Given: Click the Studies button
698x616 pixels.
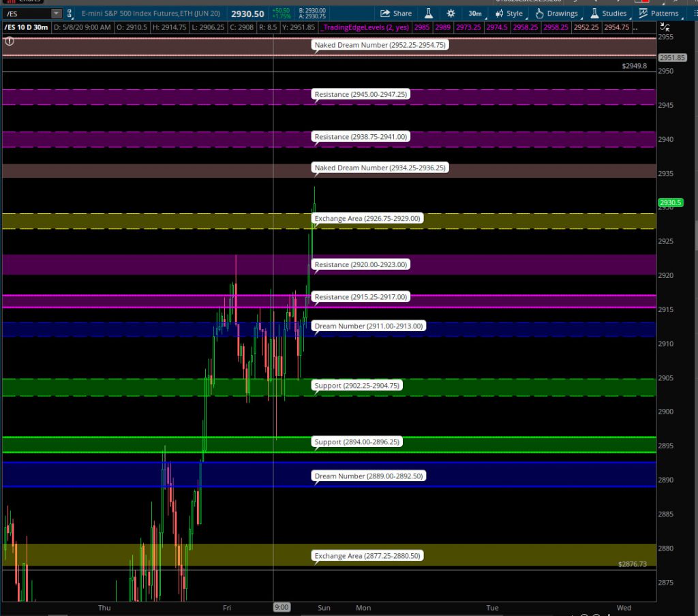Looking at the screenshot, I should click(x=608, y=14).
